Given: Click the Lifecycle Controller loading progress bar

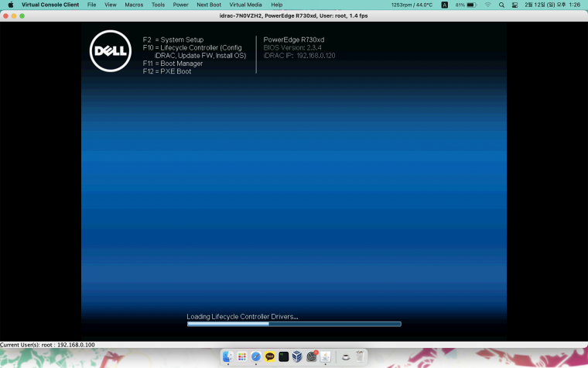Looking at the screenshot, I should coord(294,324).
